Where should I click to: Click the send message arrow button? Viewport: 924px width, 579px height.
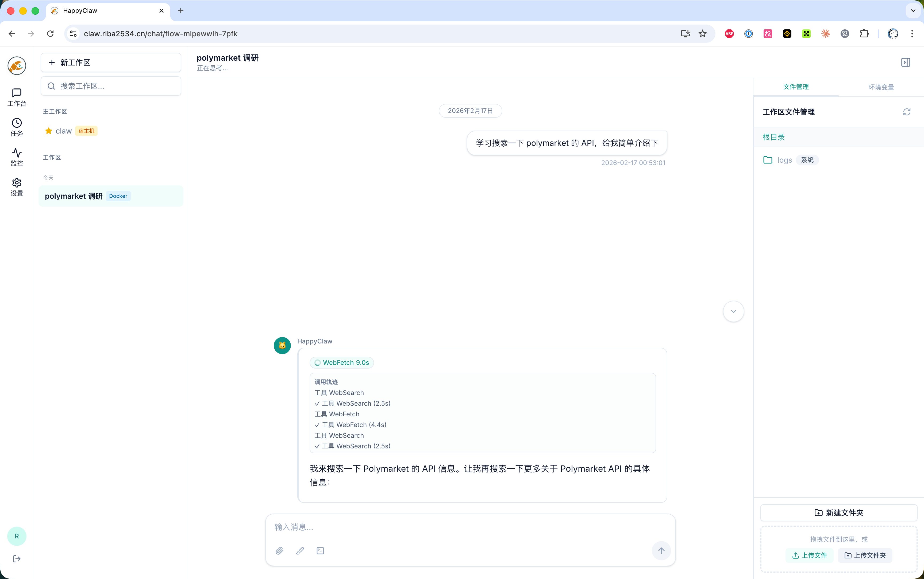(x=661, y=550)
